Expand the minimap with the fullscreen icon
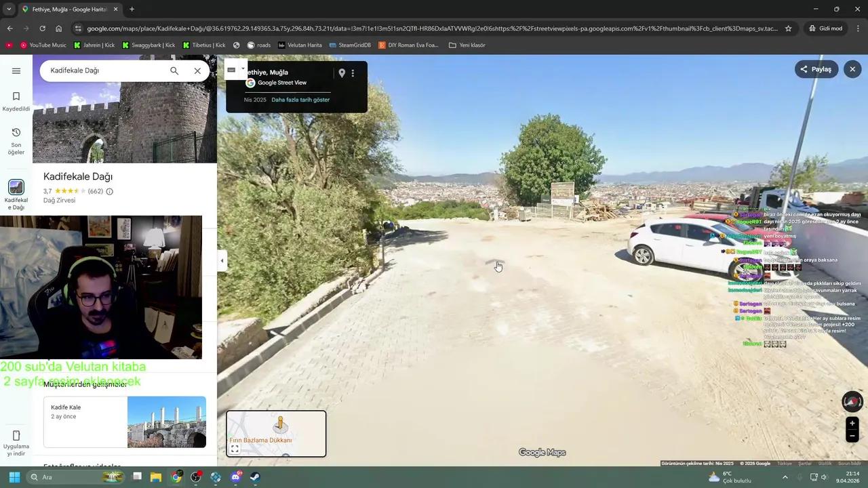The width and height of the screenshot is (868, 488). tap(235, 449)
